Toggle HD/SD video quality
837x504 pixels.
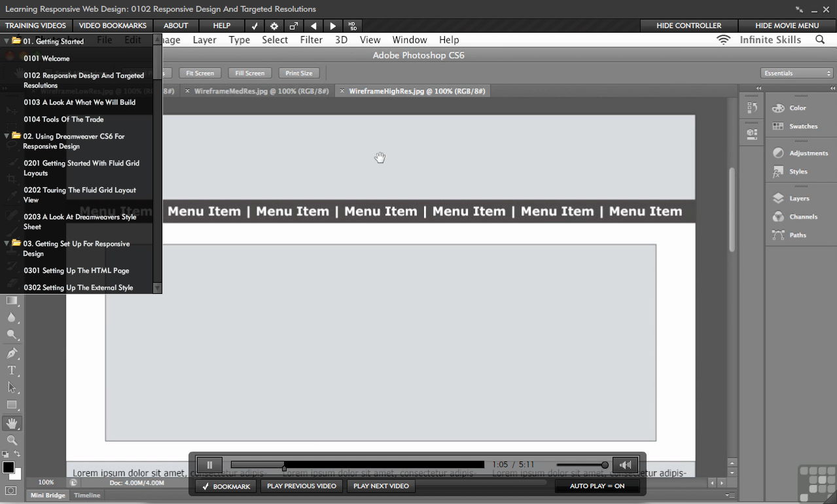click(353, 26)
